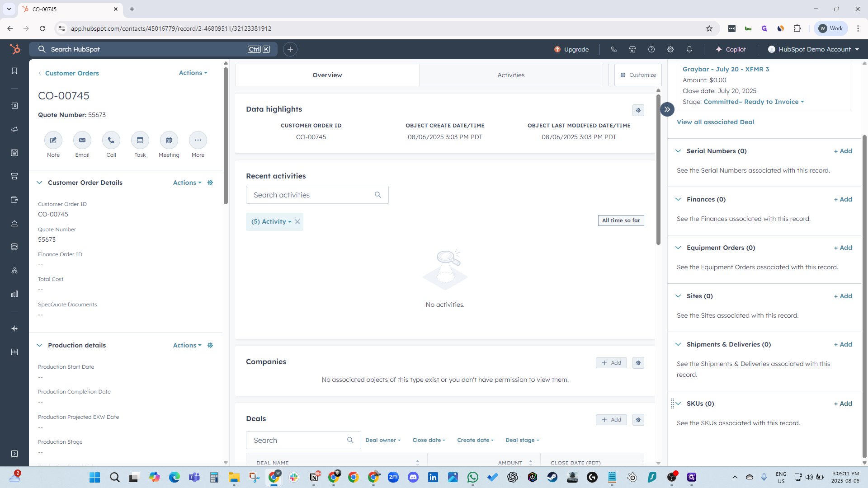Image resolution: width=868 pixels, height=488 pixels.
Task: Open HubSpot marketplace icon in top bar
Action: point(632,49)
